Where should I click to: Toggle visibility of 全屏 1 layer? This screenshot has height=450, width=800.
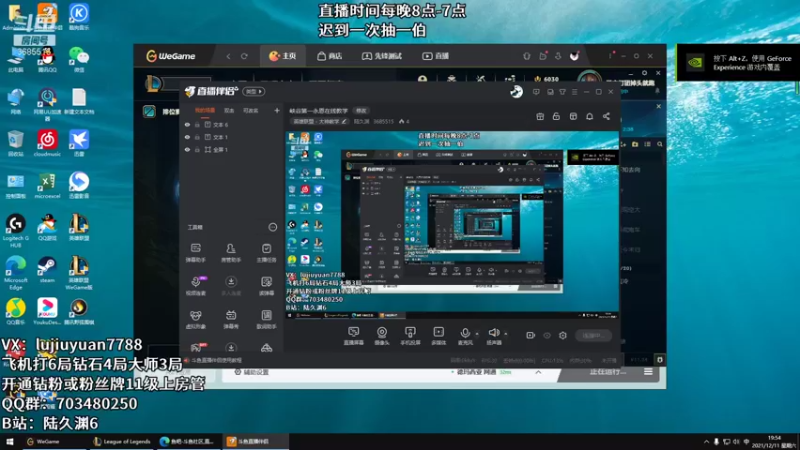click(187, 149)
